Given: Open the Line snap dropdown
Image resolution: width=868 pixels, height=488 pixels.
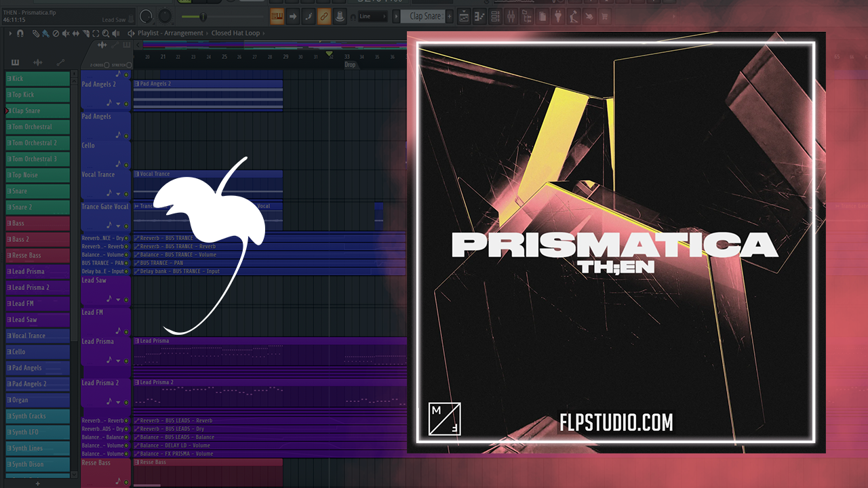Looking at the screenshot, I should point(372,16).
